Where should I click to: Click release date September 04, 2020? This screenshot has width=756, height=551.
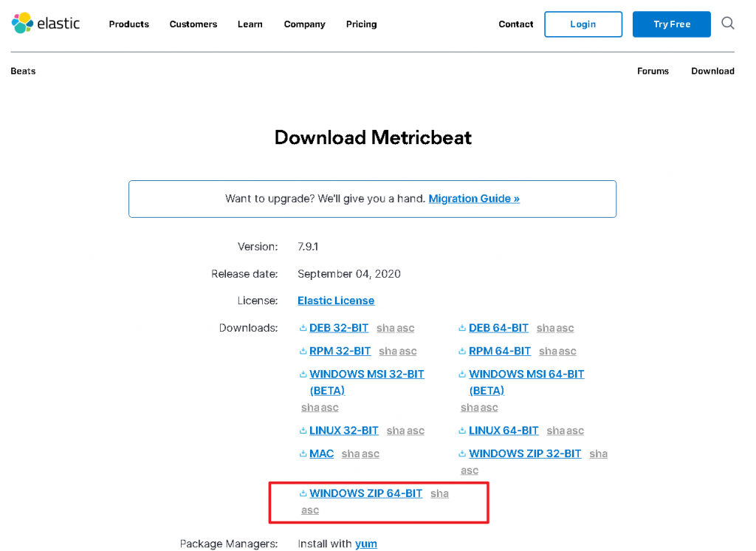(x=349, y=274)
